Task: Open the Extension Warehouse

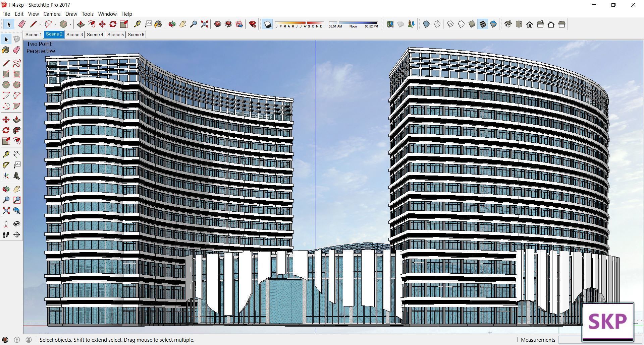Action: [228, 24]
